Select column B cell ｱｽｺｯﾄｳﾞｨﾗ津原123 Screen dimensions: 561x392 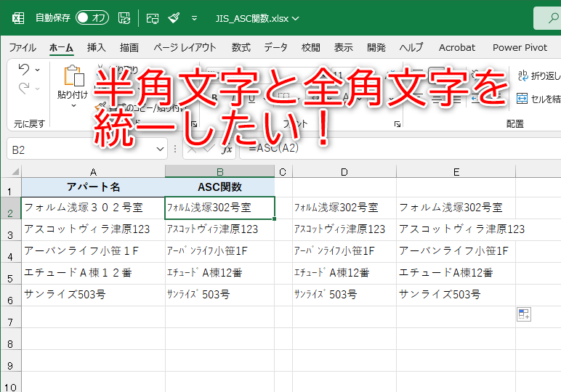(x=219, y=229)
